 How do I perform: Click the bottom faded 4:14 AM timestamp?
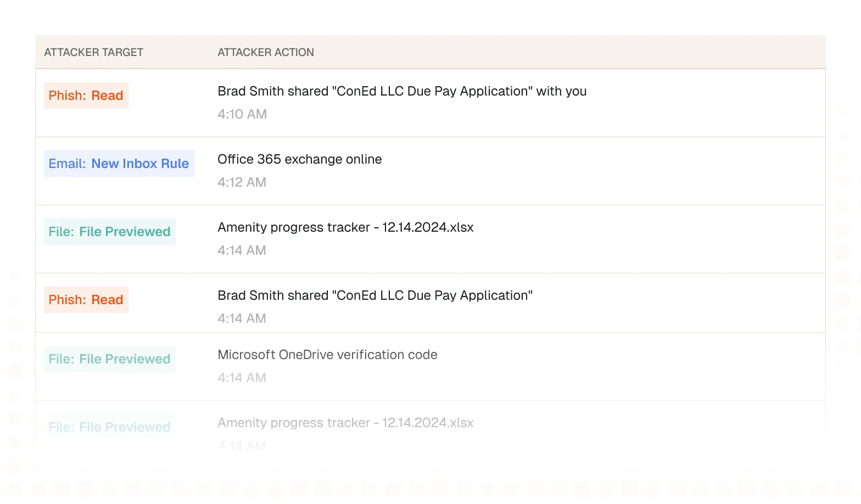[x=242, y=446]
